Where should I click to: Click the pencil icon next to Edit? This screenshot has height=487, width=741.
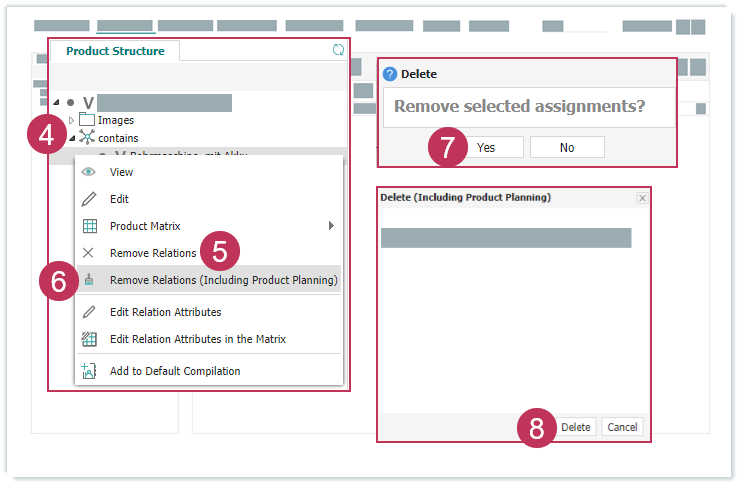click(x=89, y=199)
